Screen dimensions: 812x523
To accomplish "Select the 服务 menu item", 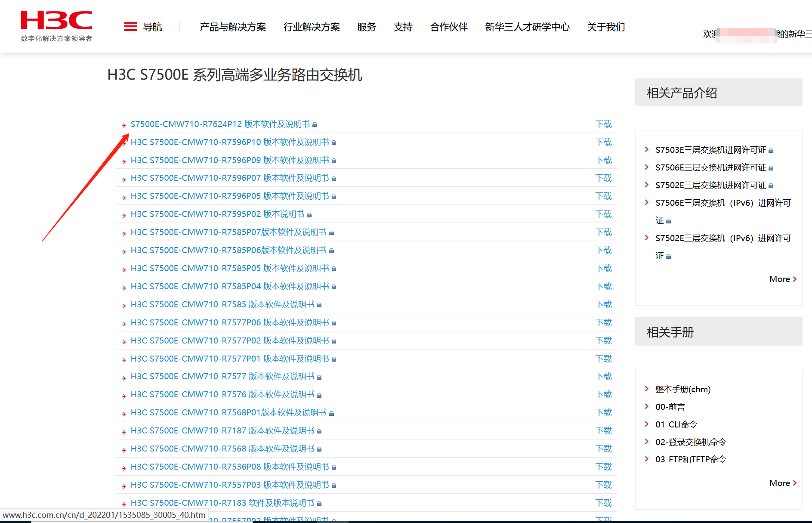I will coord(367,27).
